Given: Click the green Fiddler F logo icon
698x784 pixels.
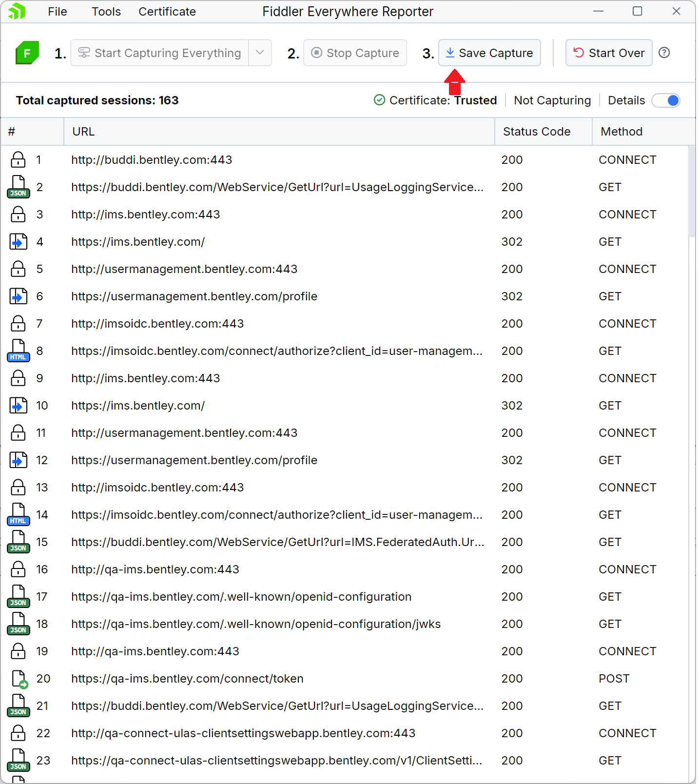Looking at the screenshot, I should (27, 53).
